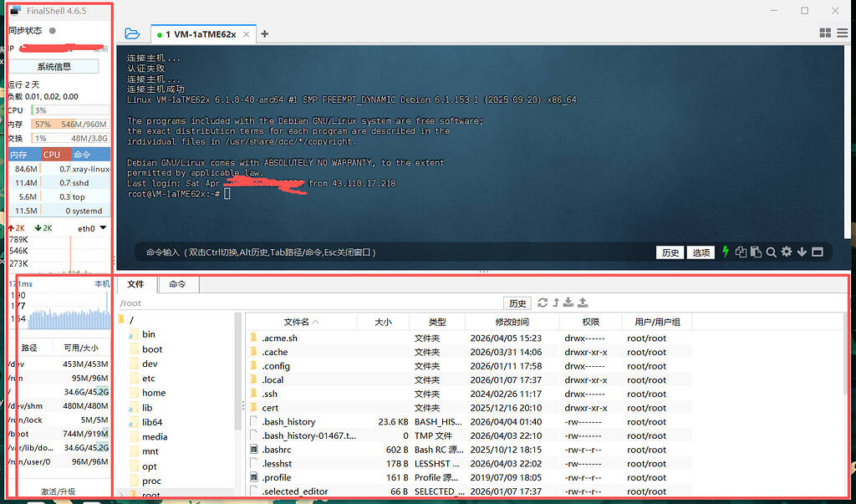Toggle terminal fullscreen window icon

(x=818, y=252)
